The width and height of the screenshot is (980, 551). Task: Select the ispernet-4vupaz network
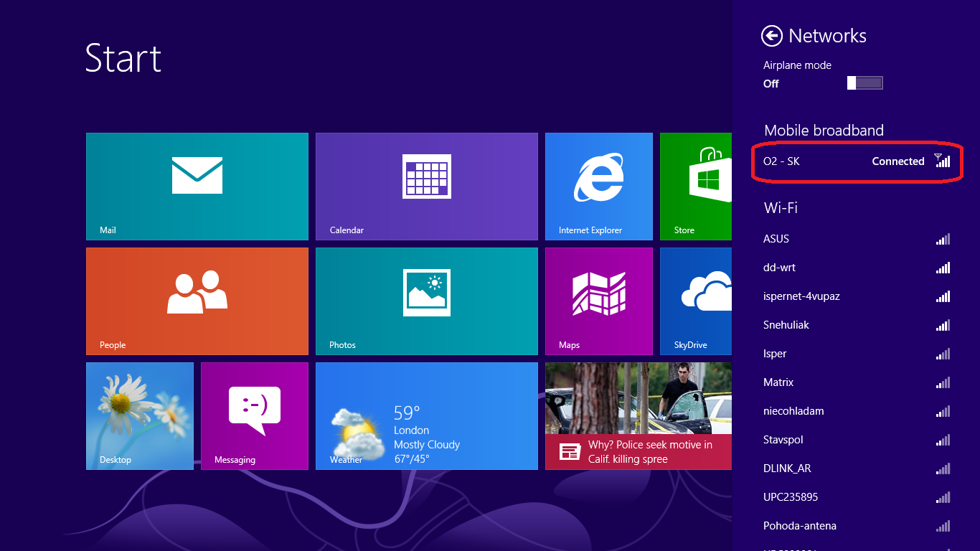857,296
